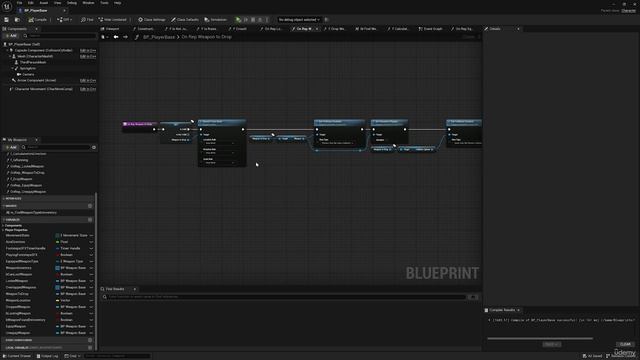Open the Debug menu
Screen dimensions: 640x360
tap(72, 3)
